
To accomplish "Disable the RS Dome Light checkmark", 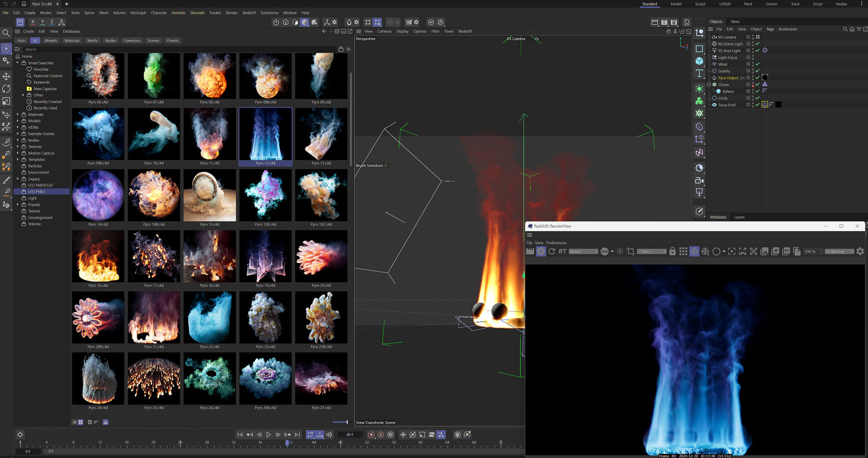I will point(757,44).
